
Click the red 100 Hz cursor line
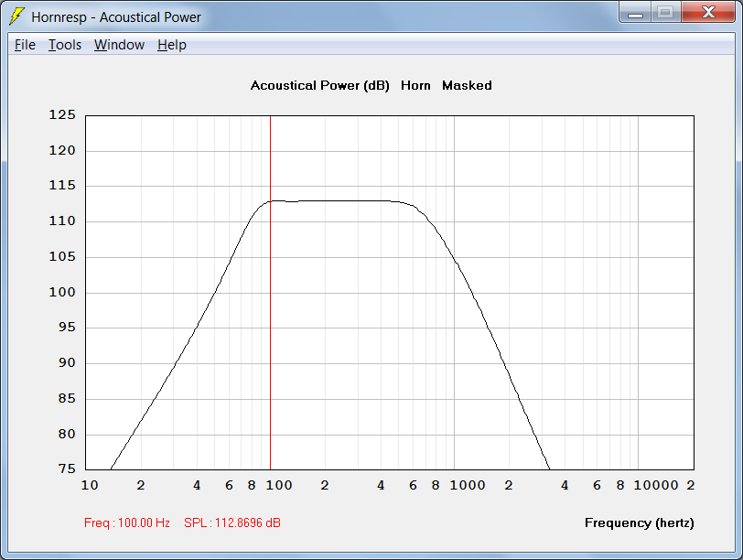coord(270,292)
